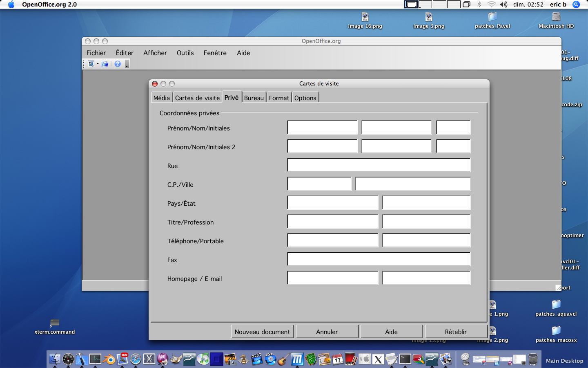
Task: Open Dashboard from the Dock
Action: click(68, 359)
